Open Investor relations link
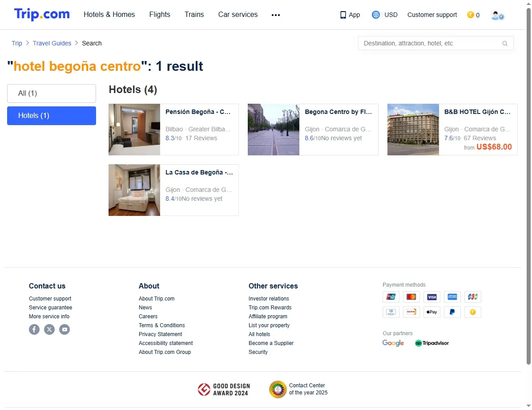Viewport: 532px width, 410px height. [269, 299]
